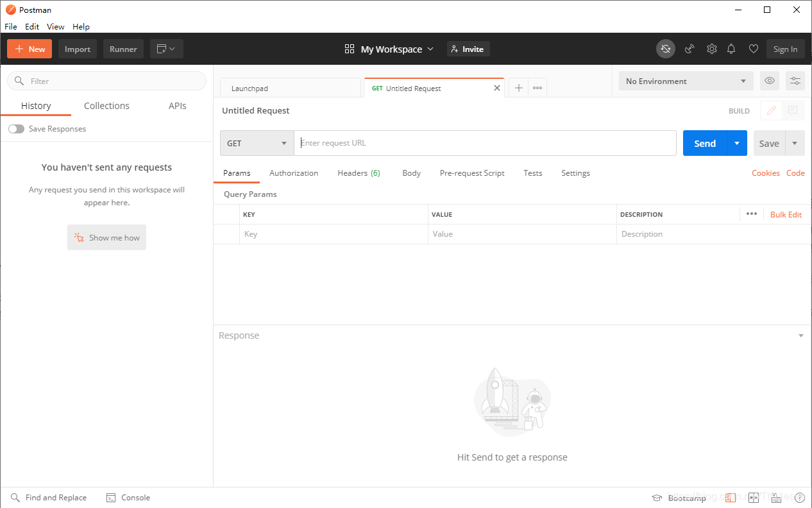The height and width of the screenshot is (508, 812).
Task: Switch to two pane view icon
Action: [x=754, y=498]
